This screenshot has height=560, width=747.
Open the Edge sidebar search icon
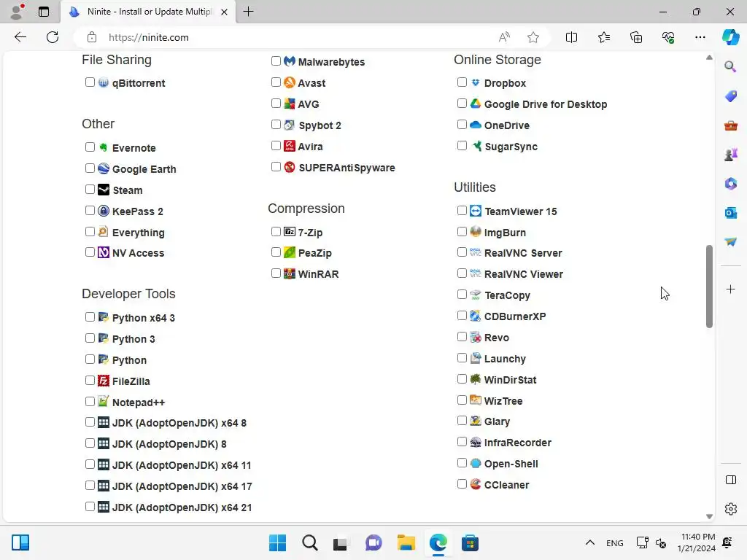[x=731, y=66]
